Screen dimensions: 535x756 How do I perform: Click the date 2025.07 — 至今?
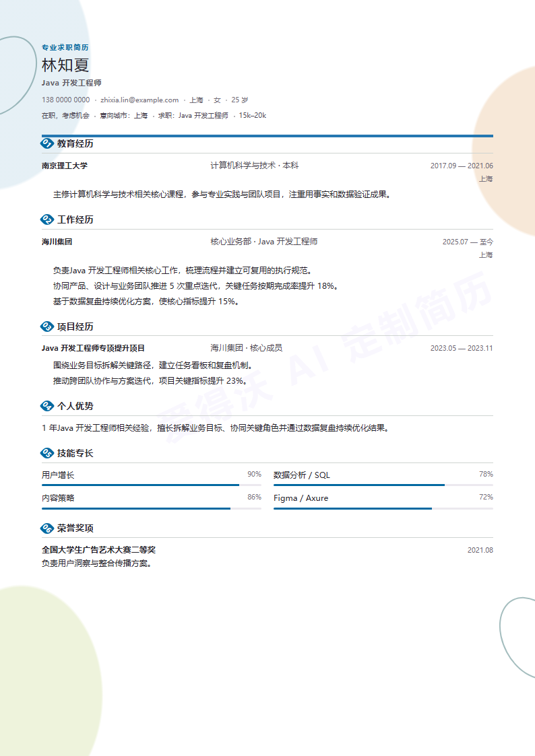pyautogui.click(x=468, y=242)
